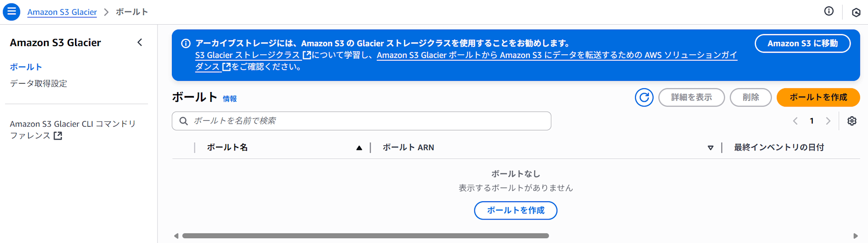The height and width of the screenshot is (243, 868).
Task: Open the hamburger navigation menu
Action: (x=11, y=12)
